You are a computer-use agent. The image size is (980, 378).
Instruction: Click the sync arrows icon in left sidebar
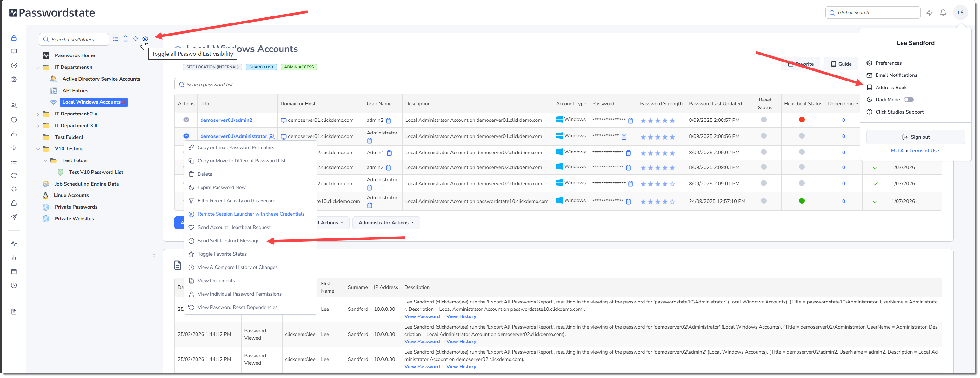[14, 175]
